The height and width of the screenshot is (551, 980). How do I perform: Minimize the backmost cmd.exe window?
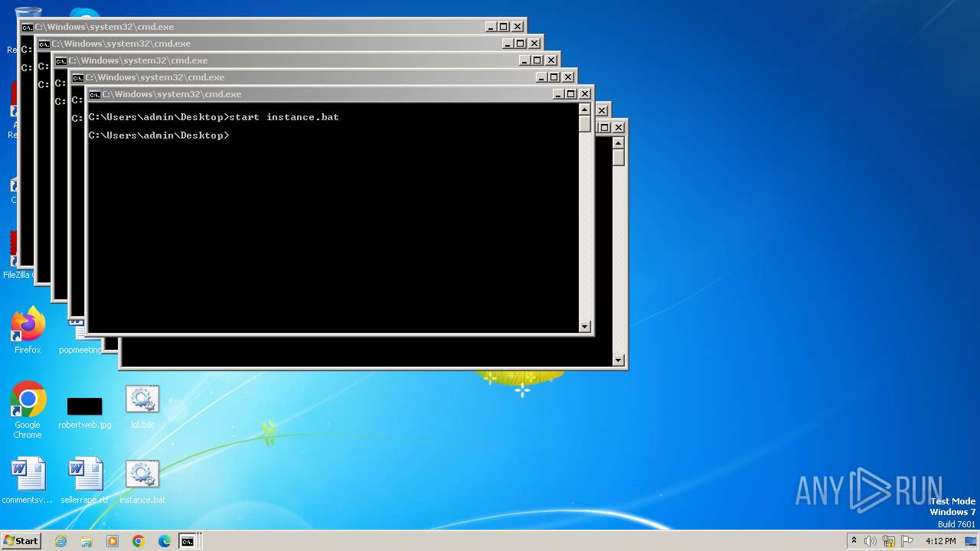[x=490, y=27]
